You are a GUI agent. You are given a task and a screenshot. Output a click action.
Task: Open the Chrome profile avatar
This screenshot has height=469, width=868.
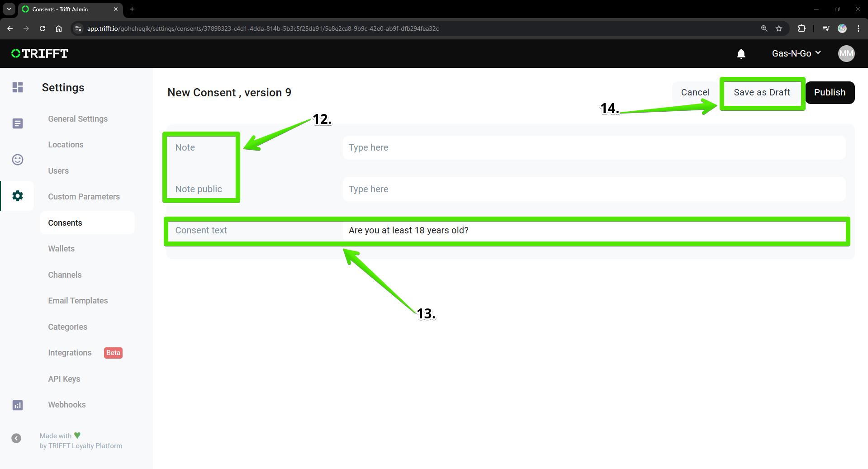[842, 28]
